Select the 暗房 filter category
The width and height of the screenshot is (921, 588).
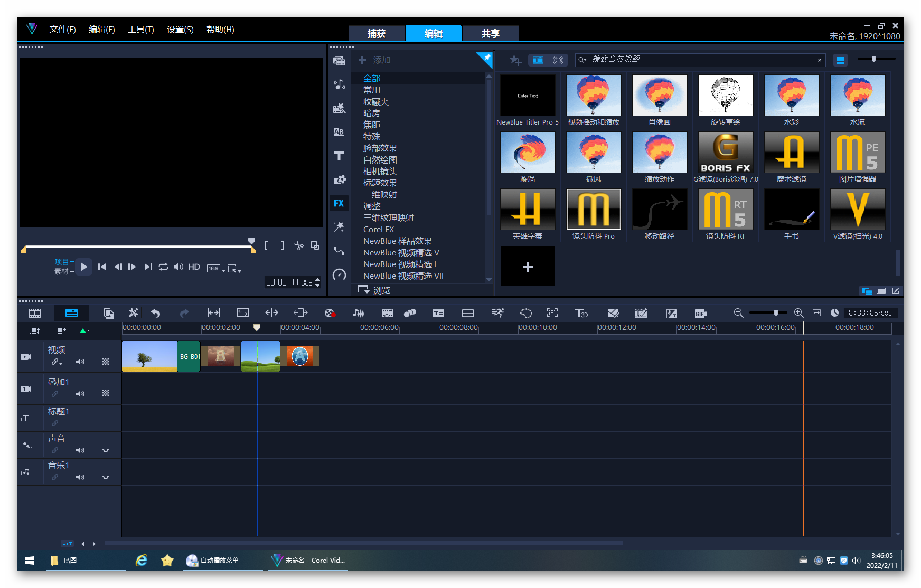372,113
